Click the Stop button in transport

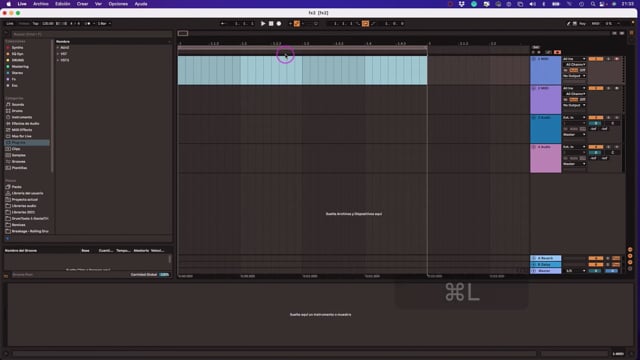click(271, 24)
